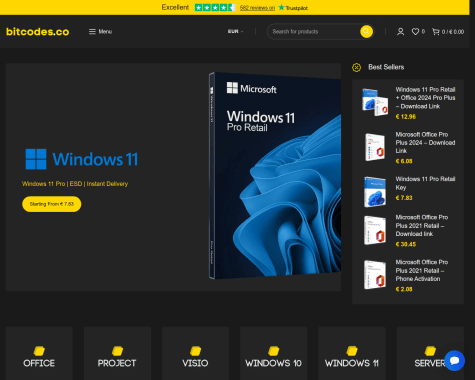Click the € 12.96 price
The height and width of the screenshot is (380, 475).
click(x=406, y=117)
